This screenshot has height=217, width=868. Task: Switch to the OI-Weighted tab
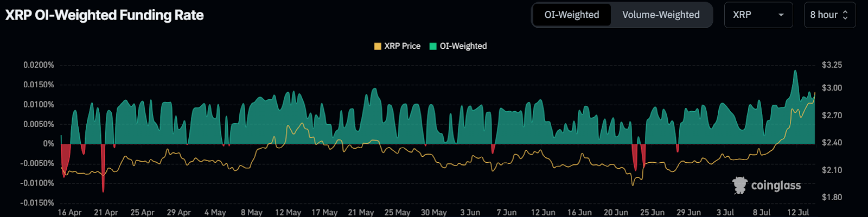(x=572, y=15)
